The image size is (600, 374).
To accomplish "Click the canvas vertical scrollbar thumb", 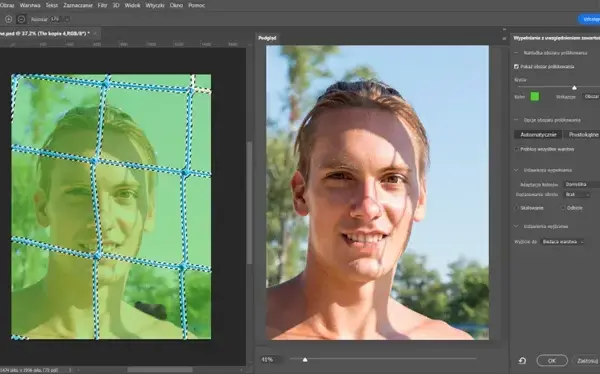I will (249, 202).
